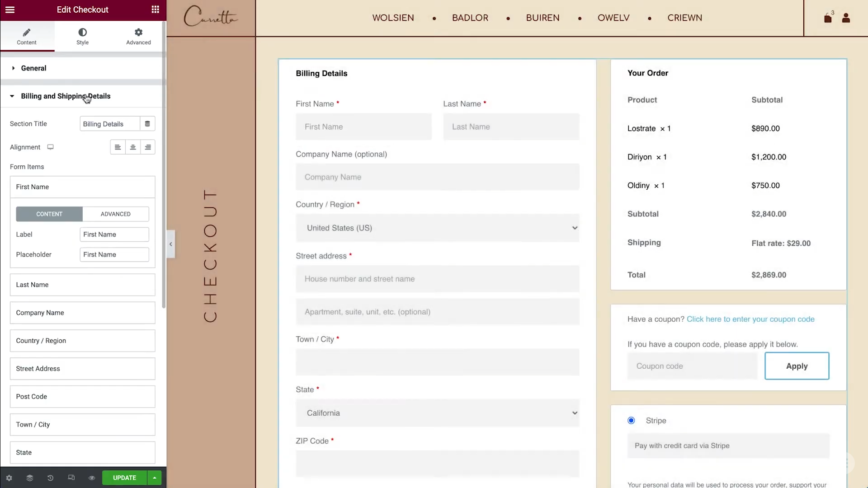Set section title alignment to right

pos(148,147)
